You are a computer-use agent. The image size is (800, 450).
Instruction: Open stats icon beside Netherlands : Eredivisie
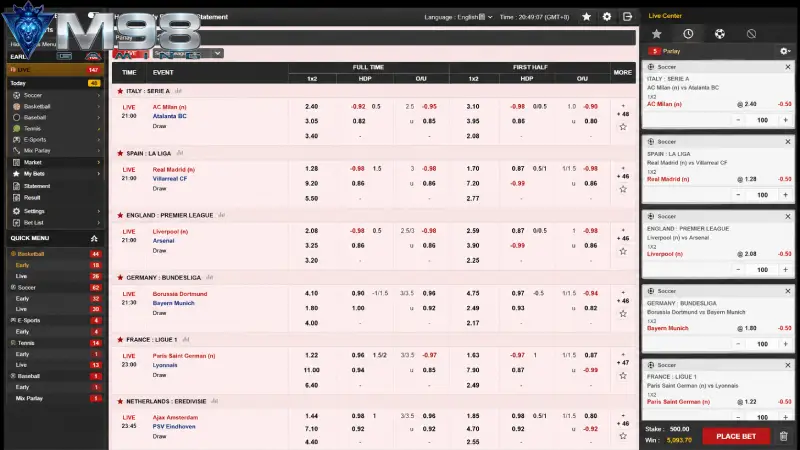[215, 402]
